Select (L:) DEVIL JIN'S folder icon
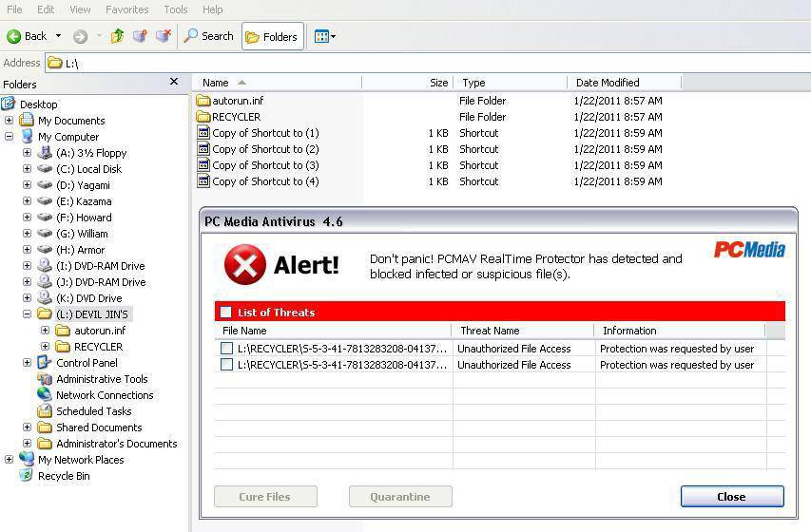The width and height of the screenshot is (811, 532). tap(45, 313)
